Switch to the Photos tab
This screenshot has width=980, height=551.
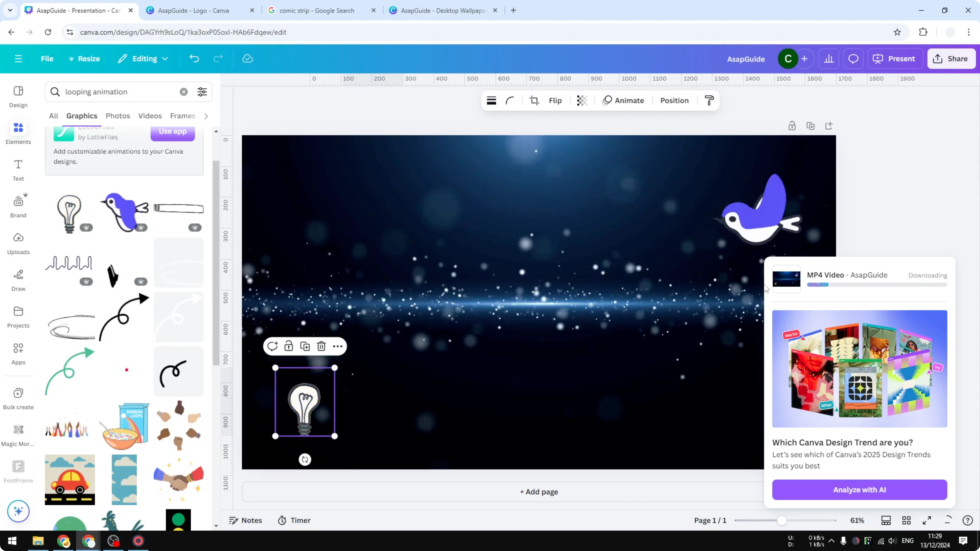pyautogui.click(x=117, y=116)
